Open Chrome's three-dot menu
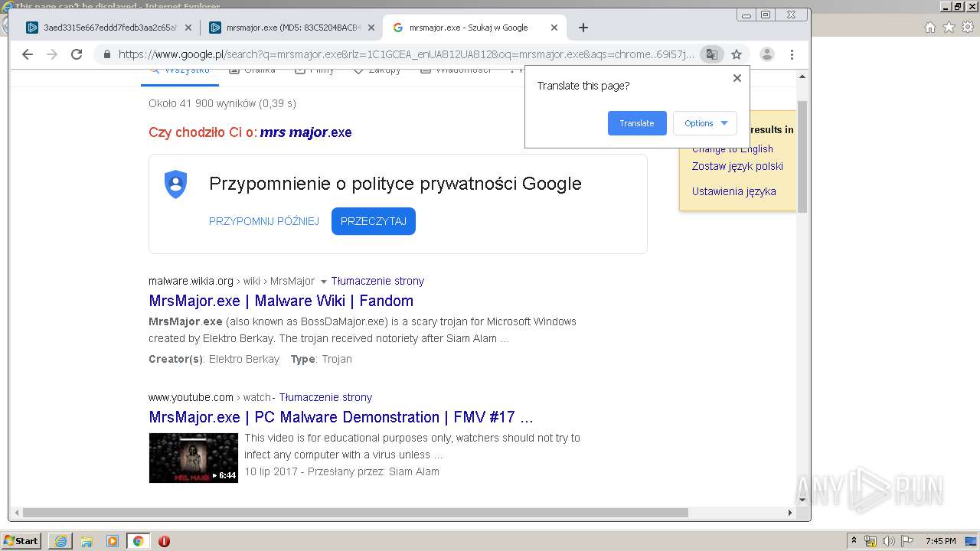The height and width of the screenshot is (551, 980). (792, 54)
